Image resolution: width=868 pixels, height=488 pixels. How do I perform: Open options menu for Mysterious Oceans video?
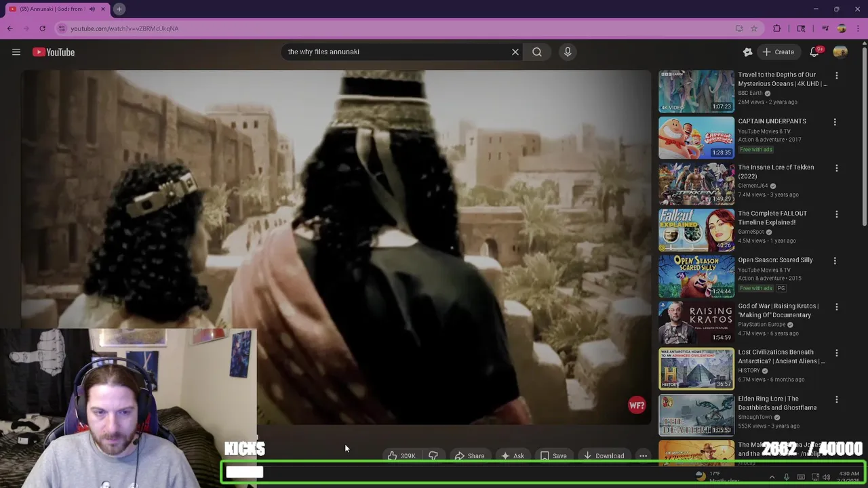836,76
